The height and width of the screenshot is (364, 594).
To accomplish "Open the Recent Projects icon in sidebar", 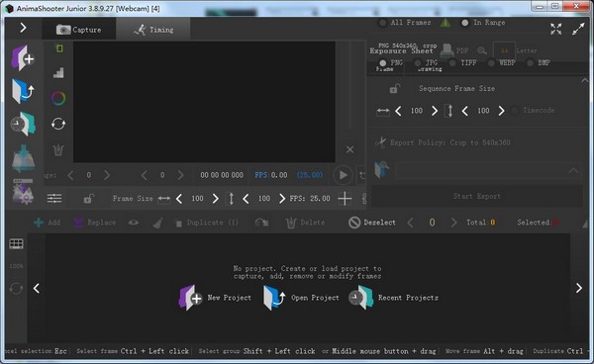I will point(23,124).
